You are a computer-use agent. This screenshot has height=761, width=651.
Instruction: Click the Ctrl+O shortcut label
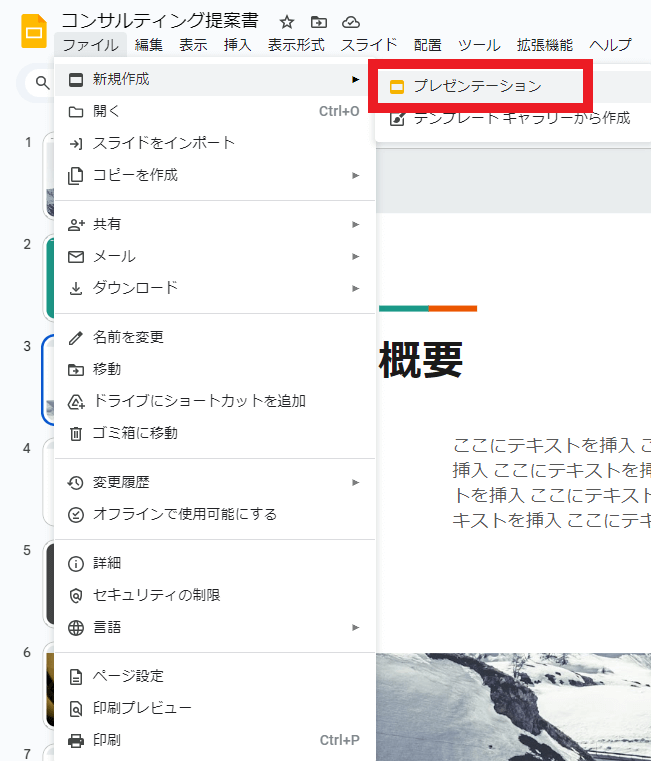pos(339,112)
